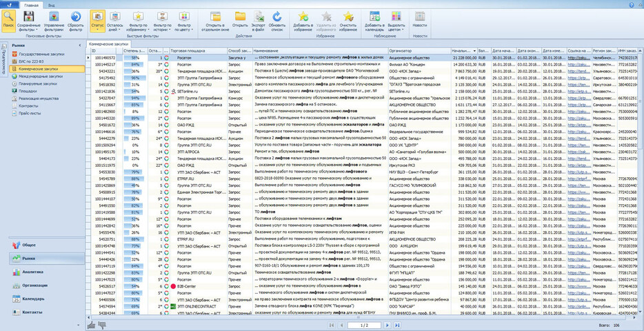The image size is (644, 331).
Task: Open Планируемые закупки in sidebar
Action: pyautogui.click(x=37, y=83)
